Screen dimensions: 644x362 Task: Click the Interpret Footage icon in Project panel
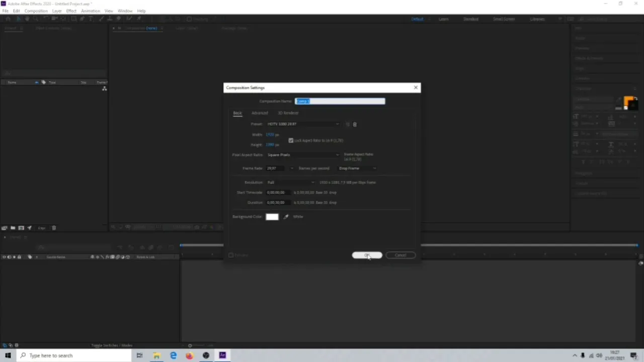[5, 228]
